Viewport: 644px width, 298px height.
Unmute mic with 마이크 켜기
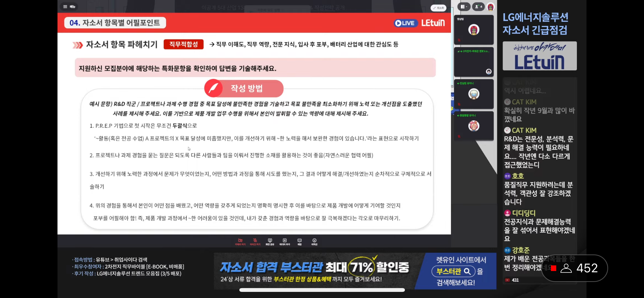255,242
